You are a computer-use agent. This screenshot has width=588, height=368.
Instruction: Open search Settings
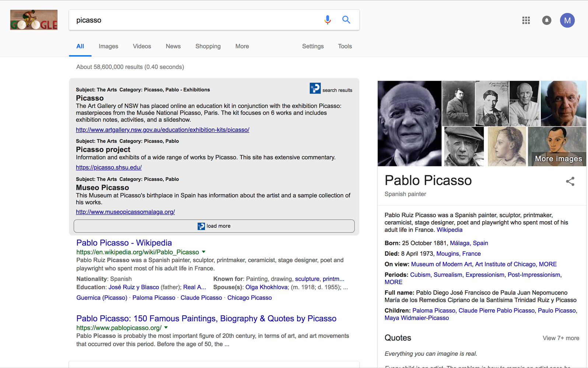click(313, 46)
